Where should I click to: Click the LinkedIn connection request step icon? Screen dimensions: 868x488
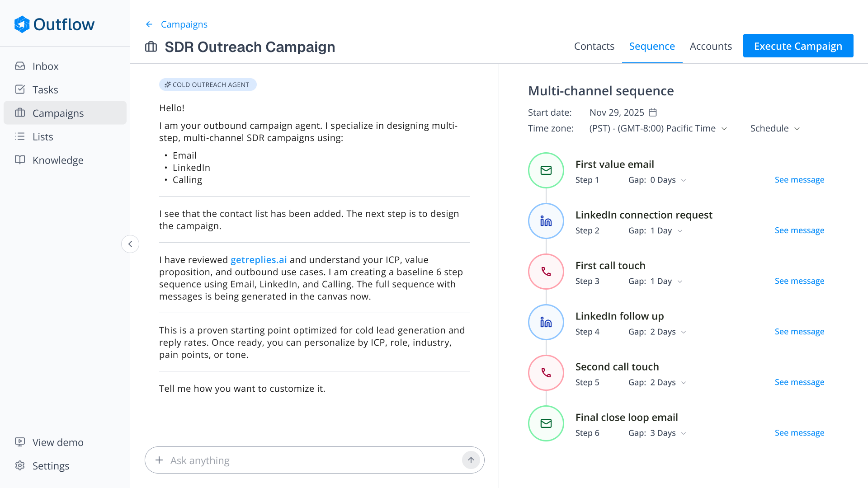(x=546, y=221)
